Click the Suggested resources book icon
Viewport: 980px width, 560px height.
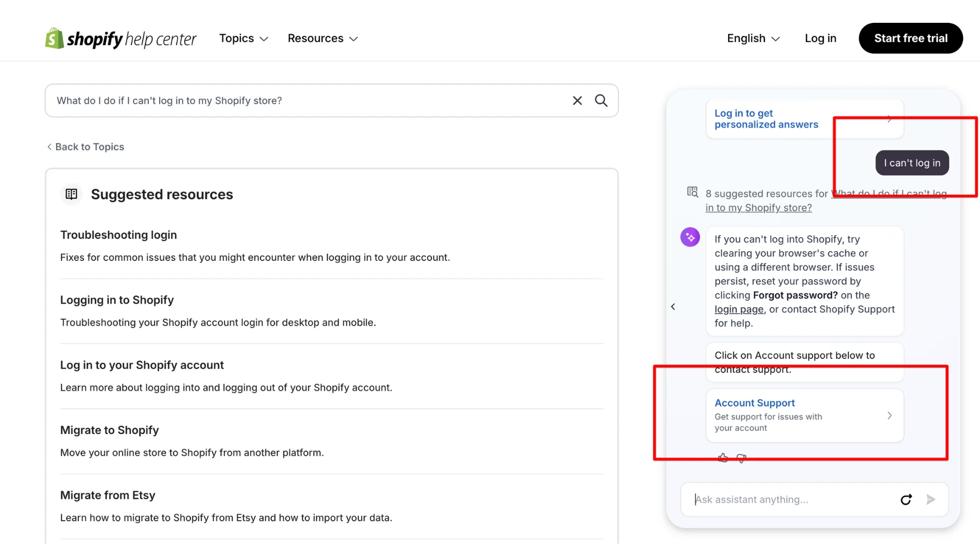[x=72, y=194]
